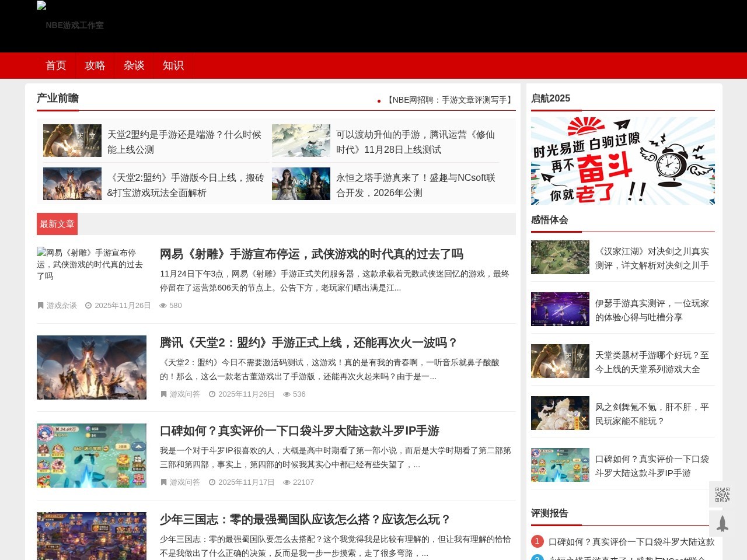Click the numbered badge 1 under 评测报告
747x560 pixels.
pos(537,541)
